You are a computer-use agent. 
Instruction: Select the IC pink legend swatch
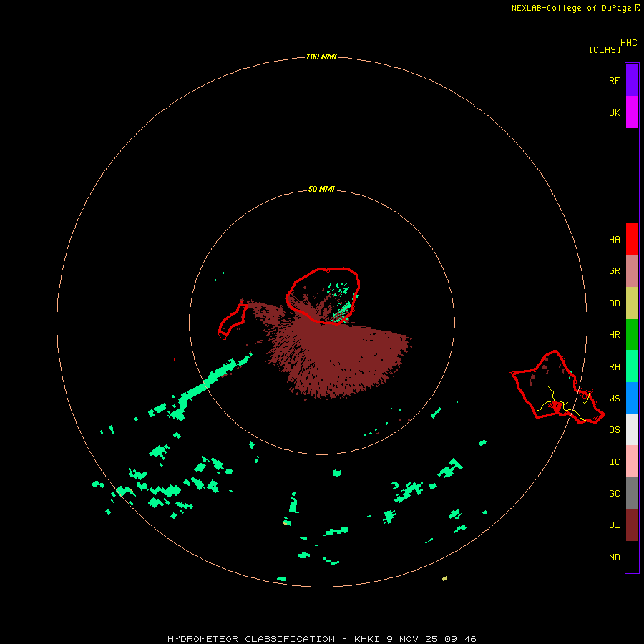tap(632, 462)
